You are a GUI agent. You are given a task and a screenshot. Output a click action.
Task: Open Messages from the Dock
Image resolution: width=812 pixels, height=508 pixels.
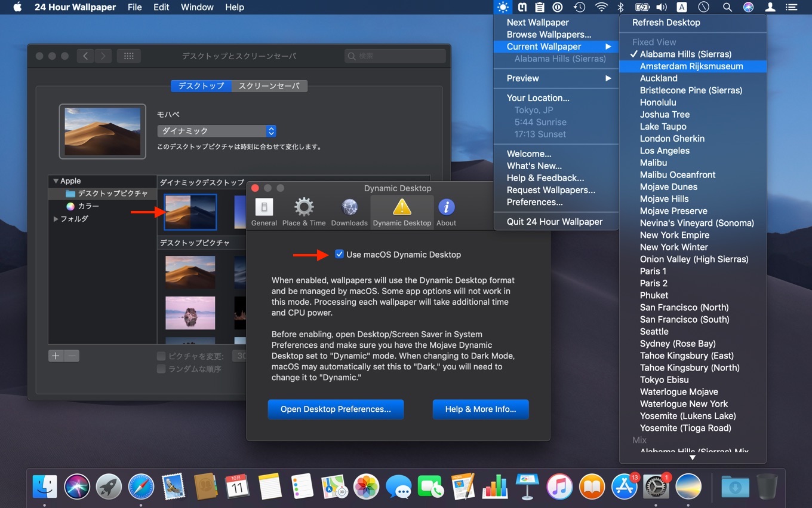398,487
